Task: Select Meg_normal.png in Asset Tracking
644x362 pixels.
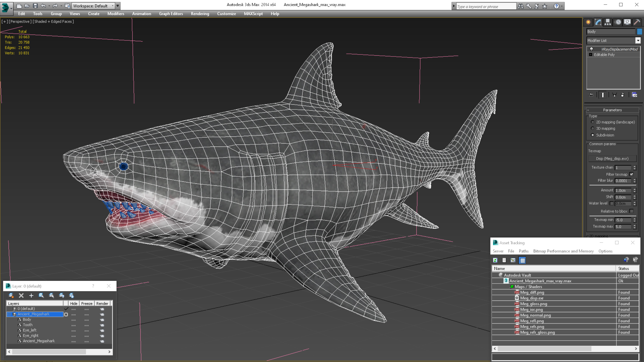Action: tap(535, 315)
